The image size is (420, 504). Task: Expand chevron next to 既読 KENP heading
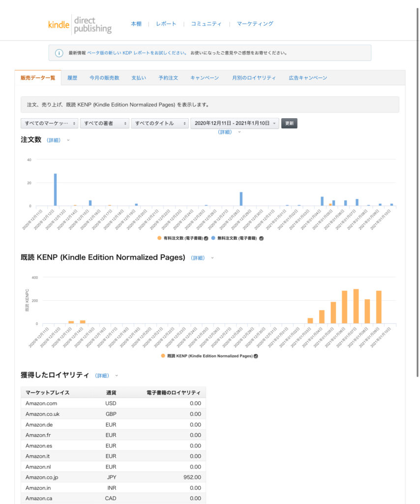212,258
